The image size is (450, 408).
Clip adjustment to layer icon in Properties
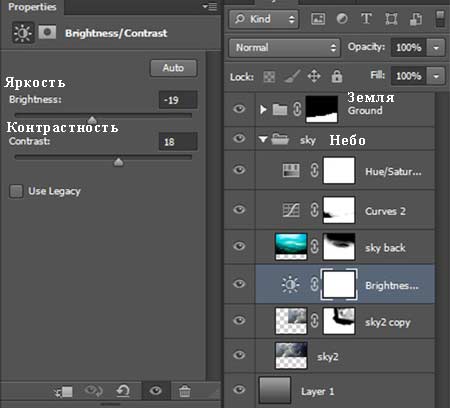[64, 392]
